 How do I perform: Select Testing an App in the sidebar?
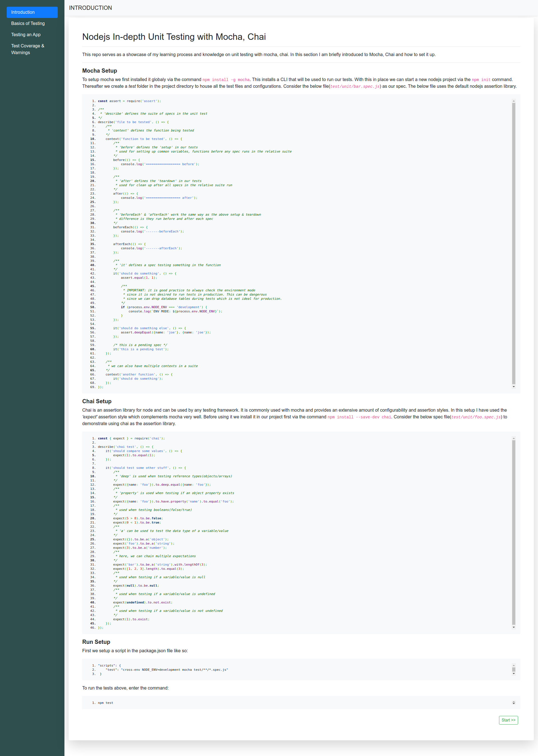[x=26, y=35]
